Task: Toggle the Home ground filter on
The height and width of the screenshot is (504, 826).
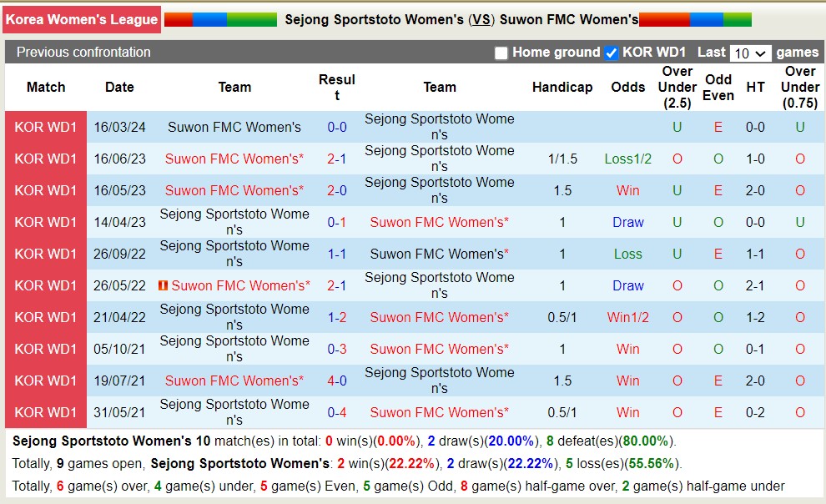Action: pos(501,52)
